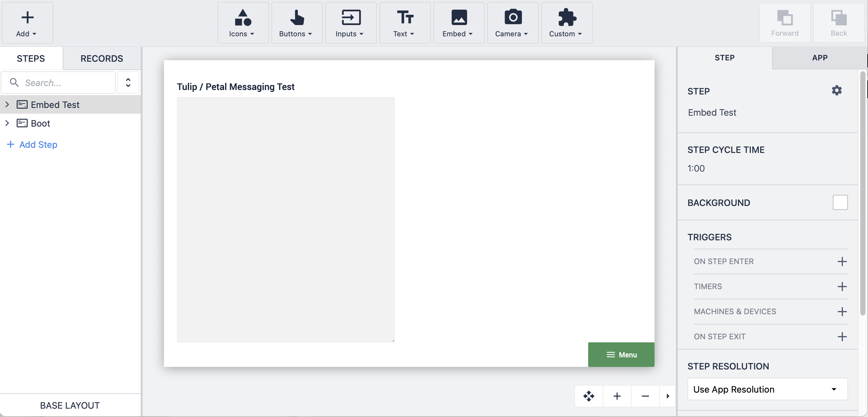Screen dimensions: 868x417
Task: Toggle expand/collapse all steps arrows
Action: pyautogui.click(x=128, y=83)
